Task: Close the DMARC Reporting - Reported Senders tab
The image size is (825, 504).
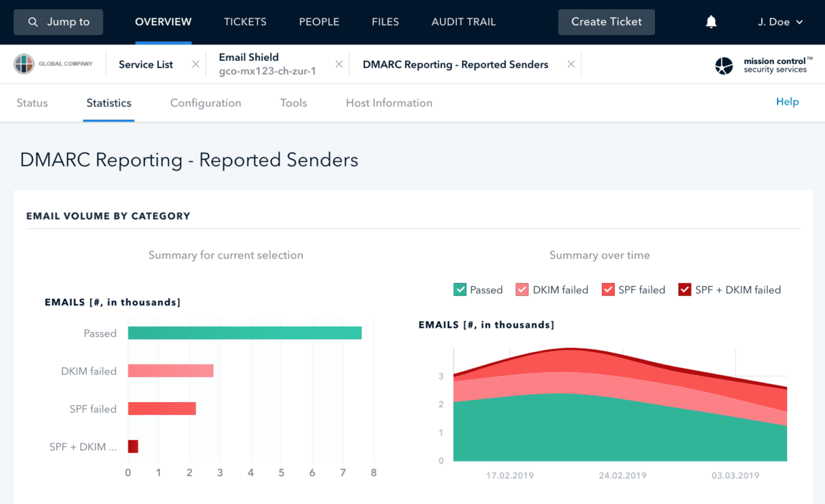Action: click(571, 64)
